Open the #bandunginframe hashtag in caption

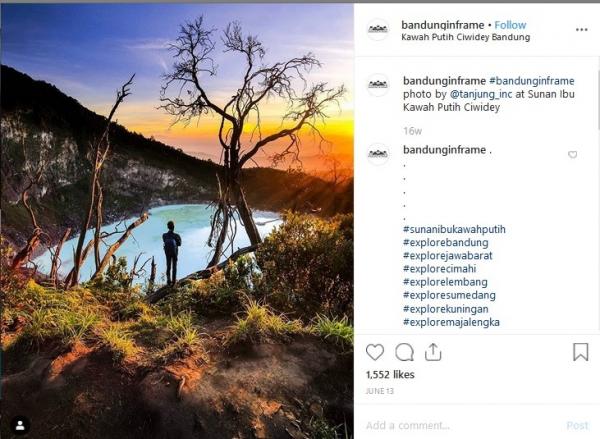coord(531,80)
